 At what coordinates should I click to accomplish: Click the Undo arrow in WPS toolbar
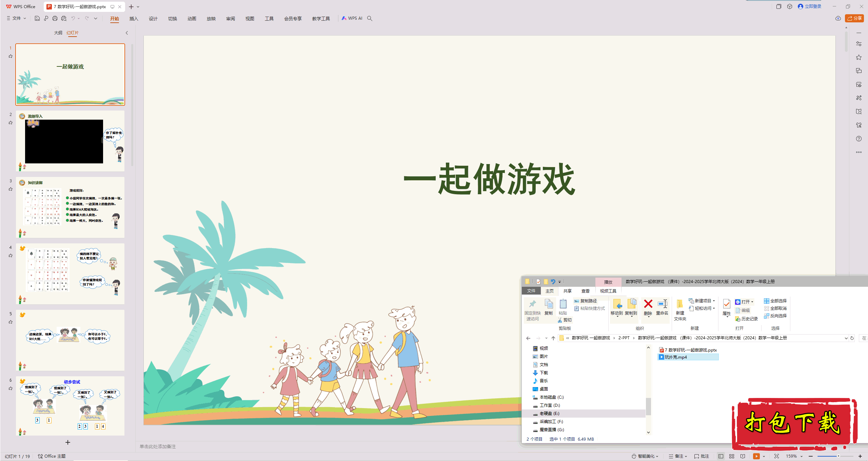click(73, 18)
